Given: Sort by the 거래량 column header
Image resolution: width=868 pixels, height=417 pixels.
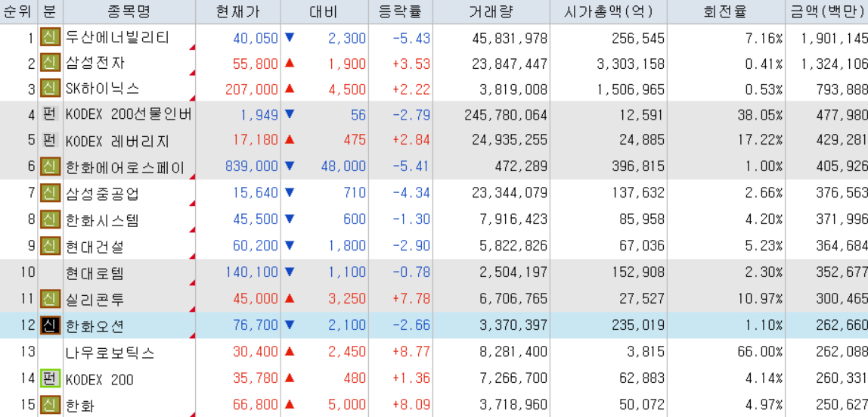Looking at the screenshot, I should [491, 11].
